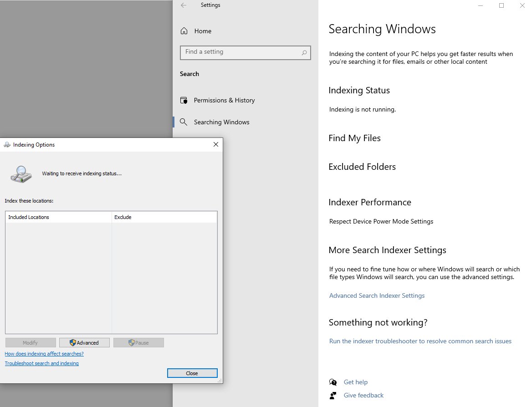Click the Searching Windows magnifier icon
The width and height of the screenshot is (532, 407).
point(184,122)
